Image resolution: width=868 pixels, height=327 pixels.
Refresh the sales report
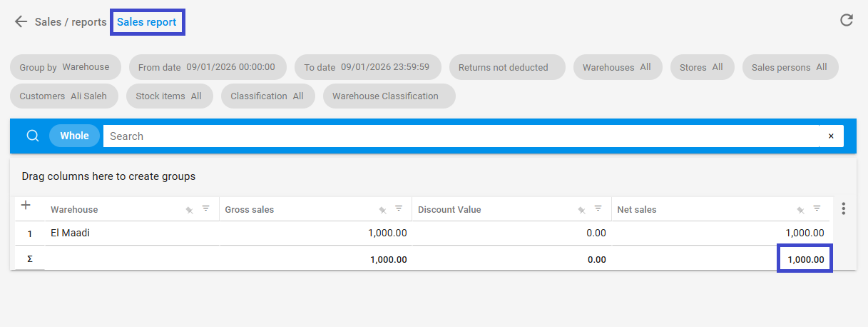pos(847,20)
